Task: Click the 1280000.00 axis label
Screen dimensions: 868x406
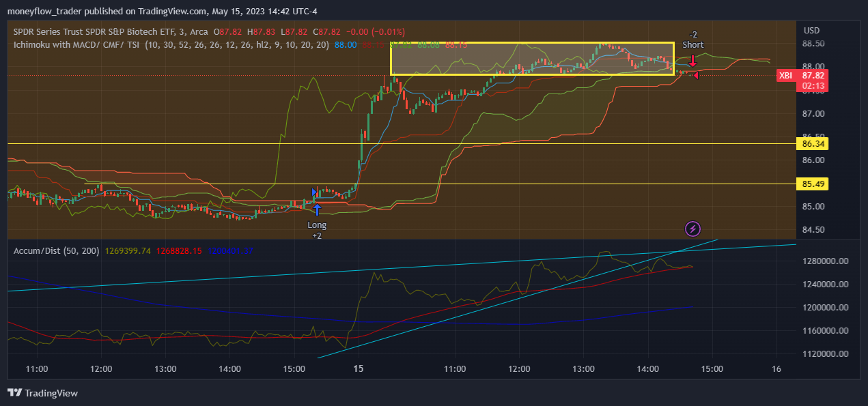Action: click(x=826, y=261)
